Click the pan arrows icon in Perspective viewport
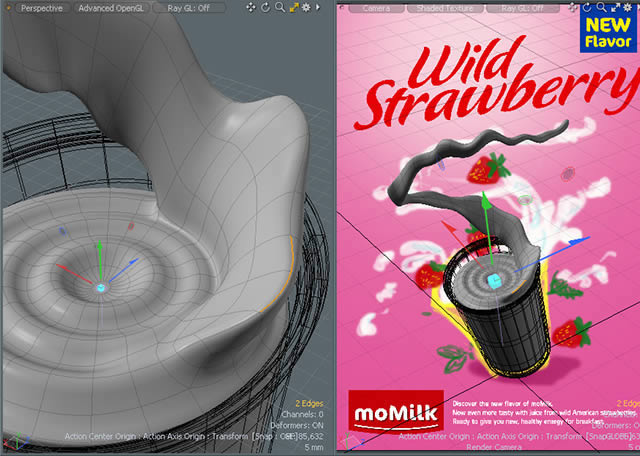This screenshot has height=456, width=640. click(x=251, y=7)
